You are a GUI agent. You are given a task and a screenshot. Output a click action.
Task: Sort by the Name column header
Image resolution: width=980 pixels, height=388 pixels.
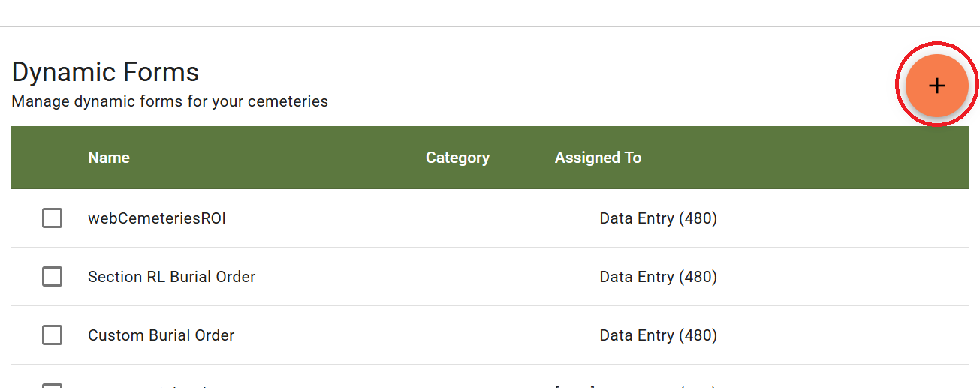click(109, 158)
